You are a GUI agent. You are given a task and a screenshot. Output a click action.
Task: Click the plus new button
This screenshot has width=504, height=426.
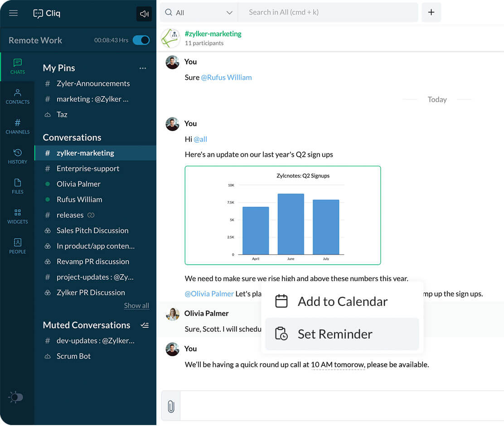[x=431, y=12]
